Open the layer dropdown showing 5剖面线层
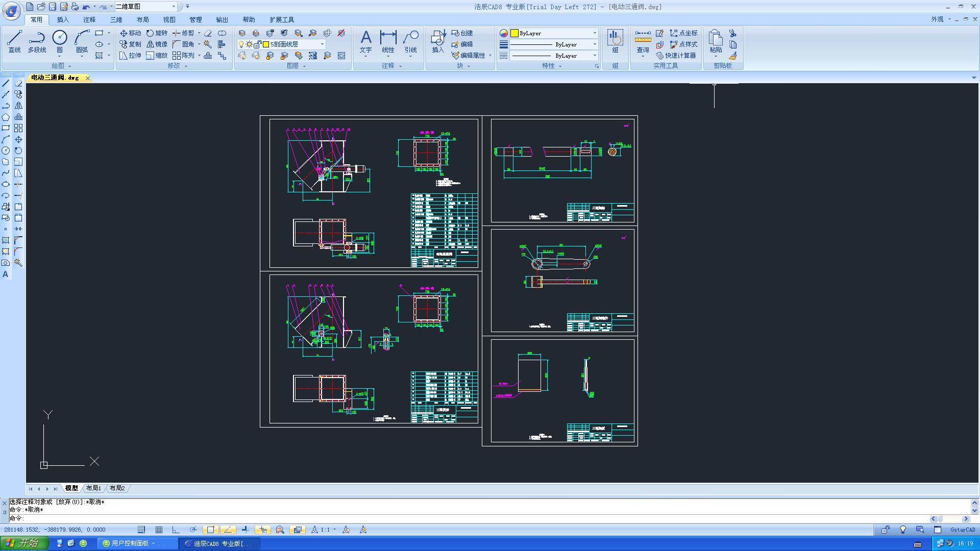The image size is (980, 551). click(322, 44)
